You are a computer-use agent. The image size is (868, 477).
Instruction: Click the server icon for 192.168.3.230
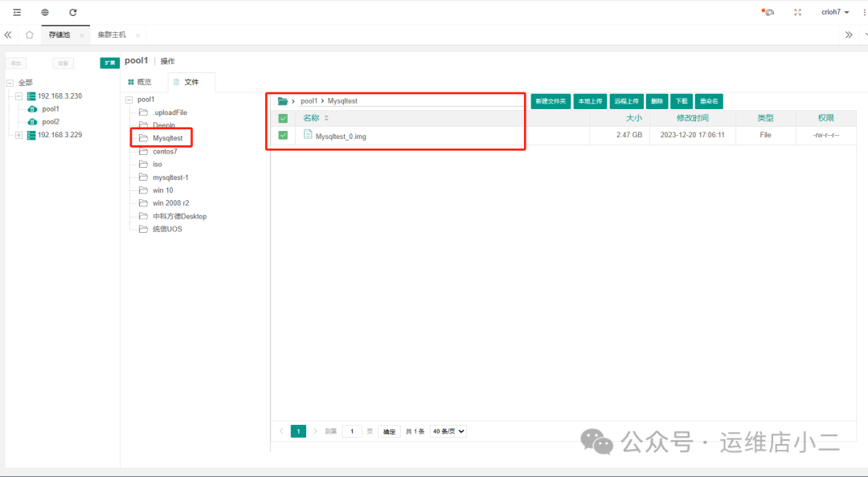pyautogui.click(x=31, y=96)
